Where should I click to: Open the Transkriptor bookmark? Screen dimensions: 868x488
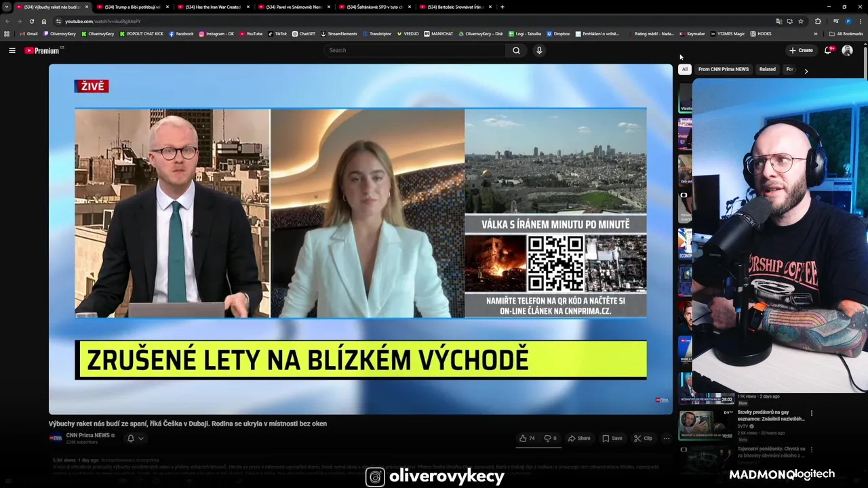pyautogui.click(x=377, y=33)
